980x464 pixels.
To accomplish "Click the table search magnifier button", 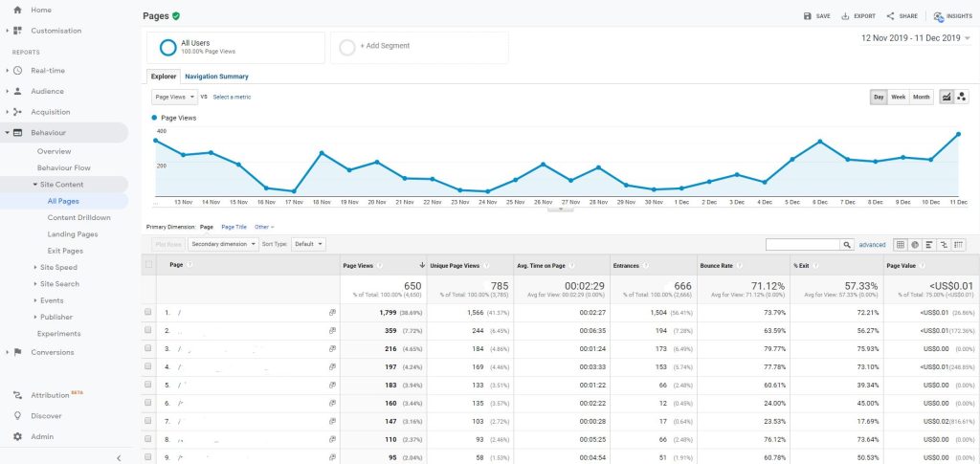I will (847, 245).
